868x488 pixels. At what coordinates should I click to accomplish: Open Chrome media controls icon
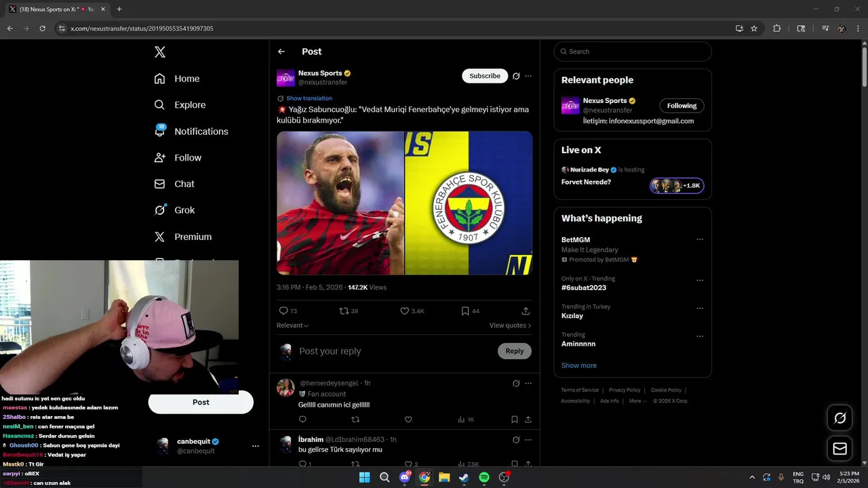[825, 28]
